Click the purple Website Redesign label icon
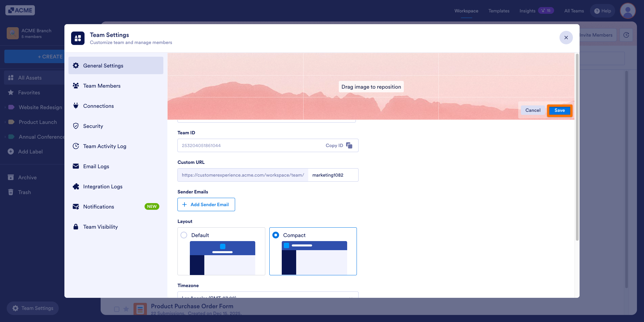 pyautogui.click(x=11, y=107)
